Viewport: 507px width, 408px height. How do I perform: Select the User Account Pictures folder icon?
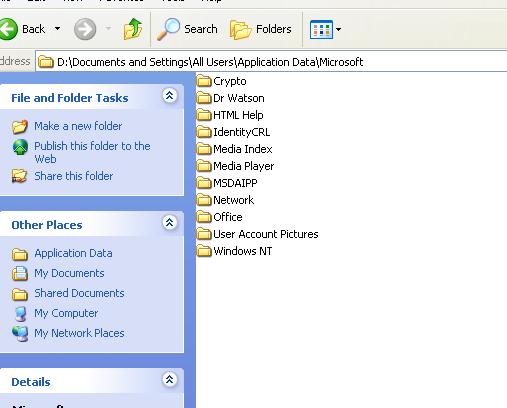click(x=204, y=234)
